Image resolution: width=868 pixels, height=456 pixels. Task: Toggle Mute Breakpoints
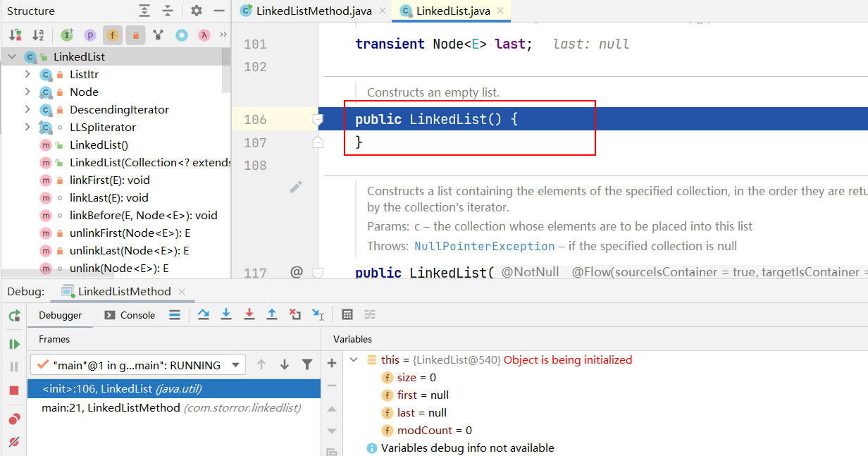coord(14,442)
